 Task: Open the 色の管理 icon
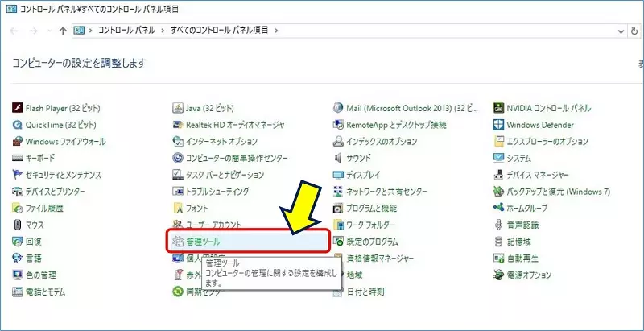click(17, 275)
